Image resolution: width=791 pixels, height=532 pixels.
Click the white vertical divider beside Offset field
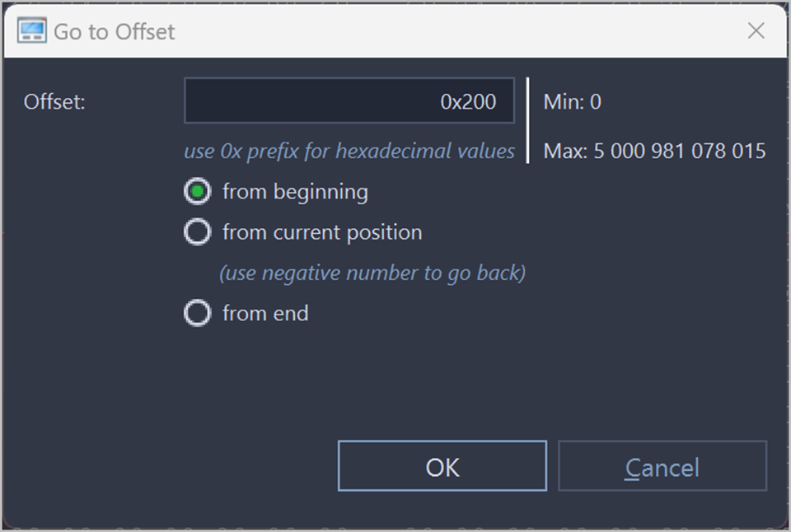pyautogui.click(x=527, y=120)
